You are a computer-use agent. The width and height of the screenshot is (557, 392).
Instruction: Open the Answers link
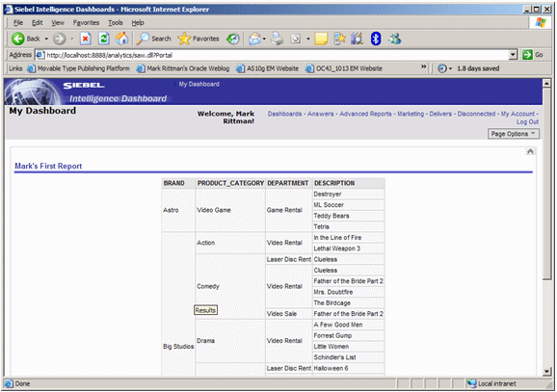tap(320, 114)
